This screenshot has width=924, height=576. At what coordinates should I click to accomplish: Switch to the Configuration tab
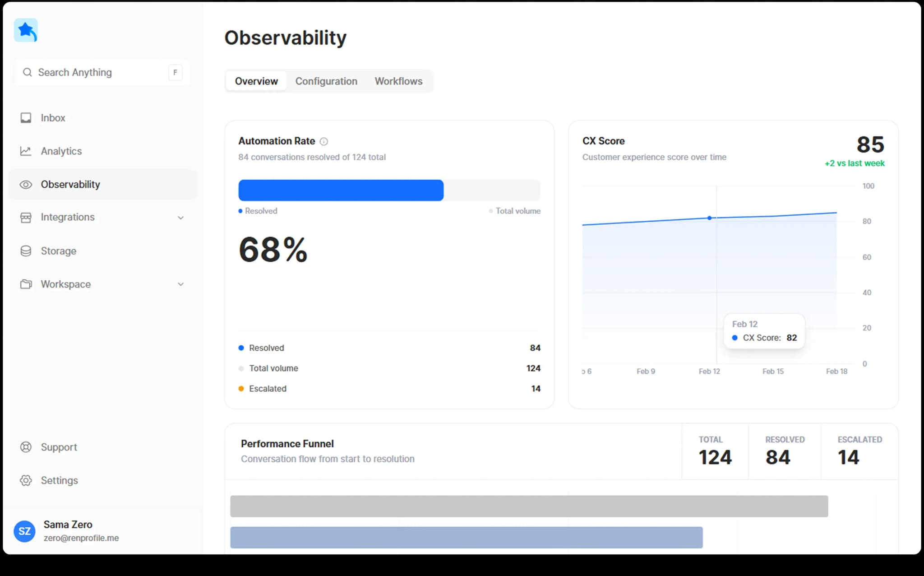pos(326,81)
